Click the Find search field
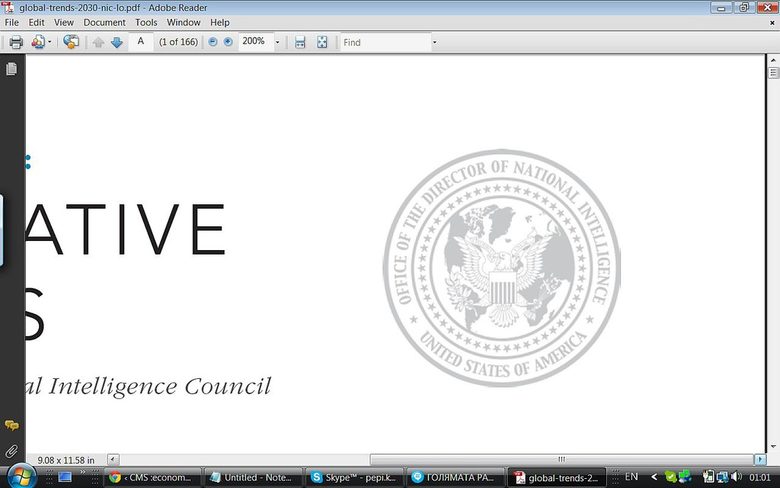Screen dimensions: 780x488 386,42
